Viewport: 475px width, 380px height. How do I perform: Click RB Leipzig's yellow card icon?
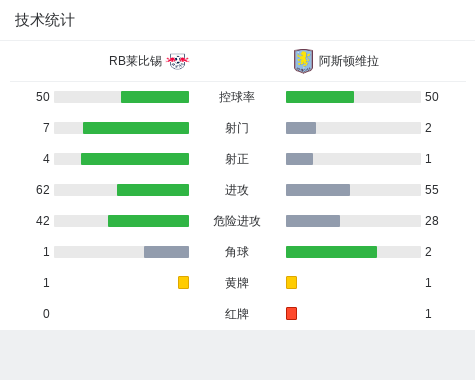click(x=183, y=282)
